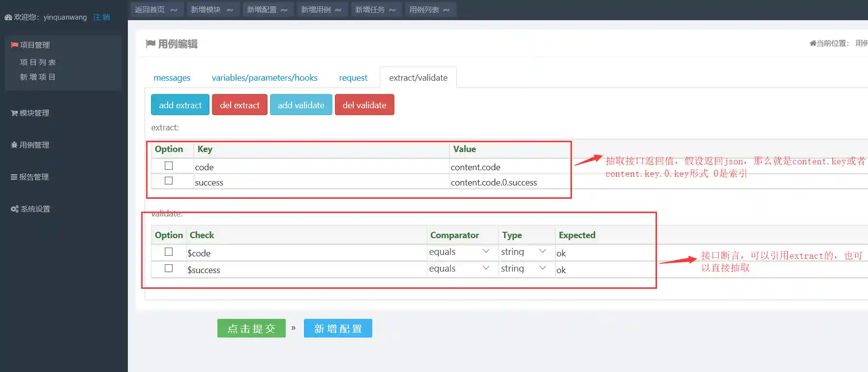
Task: Check the box for the $code validate row
Action: pyautogui.click(x=169, y=252)
